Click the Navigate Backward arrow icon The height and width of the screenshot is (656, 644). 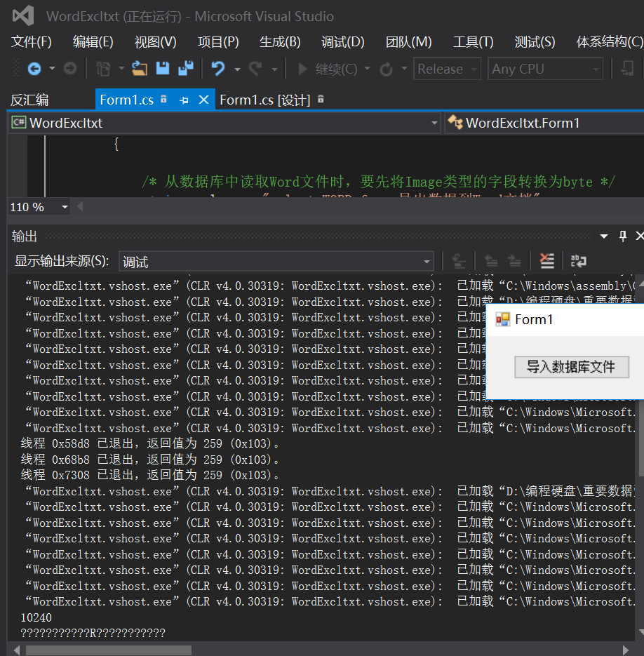34,69
